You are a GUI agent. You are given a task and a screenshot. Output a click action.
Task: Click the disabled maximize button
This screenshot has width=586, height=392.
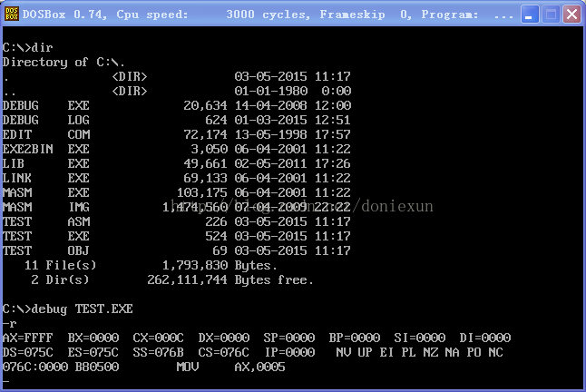(551, 15)
